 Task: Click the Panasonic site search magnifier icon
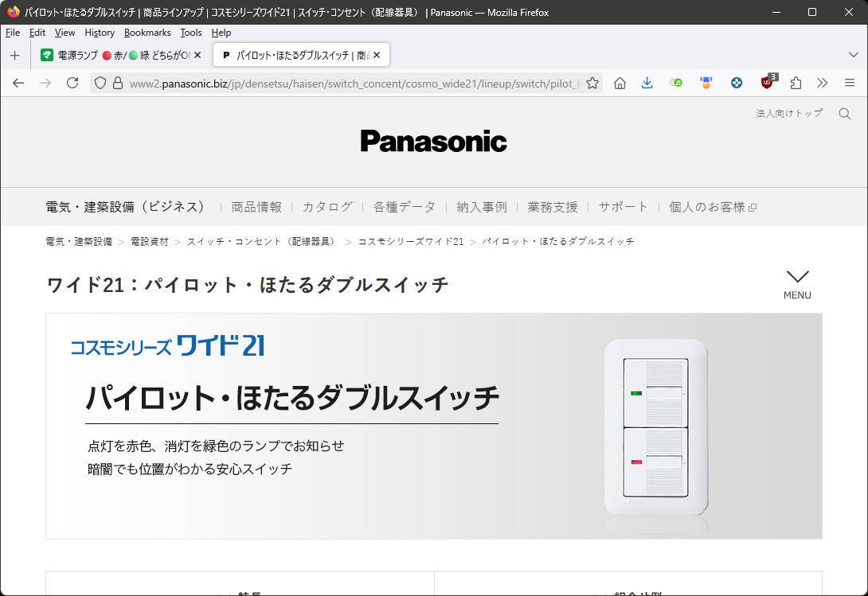point(845,114)
